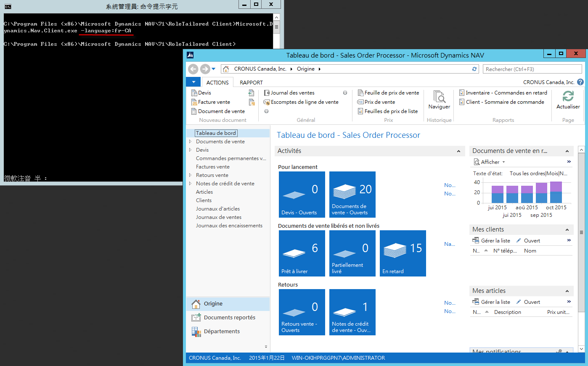Viewport: 588px width, 366px height.
Task: Switch to the ACTIONS ribbon tab
Action: coord(217,82)
